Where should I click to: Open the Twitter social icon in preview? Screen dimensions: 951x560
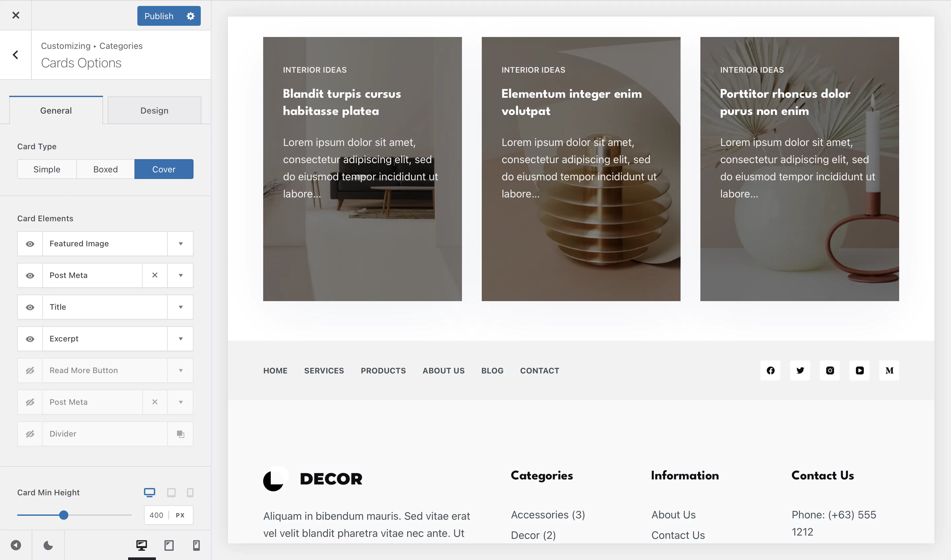[x=800, y=370]
